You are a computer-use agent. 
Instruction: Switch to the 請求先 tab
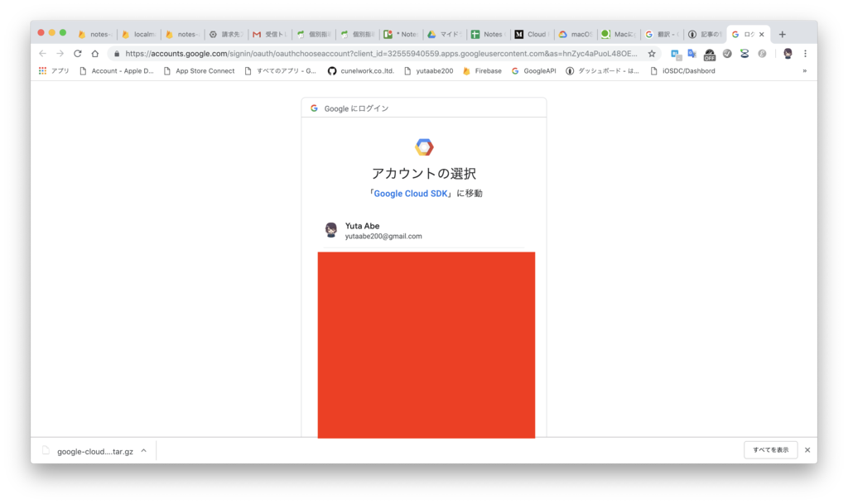[x=227, y=35]
